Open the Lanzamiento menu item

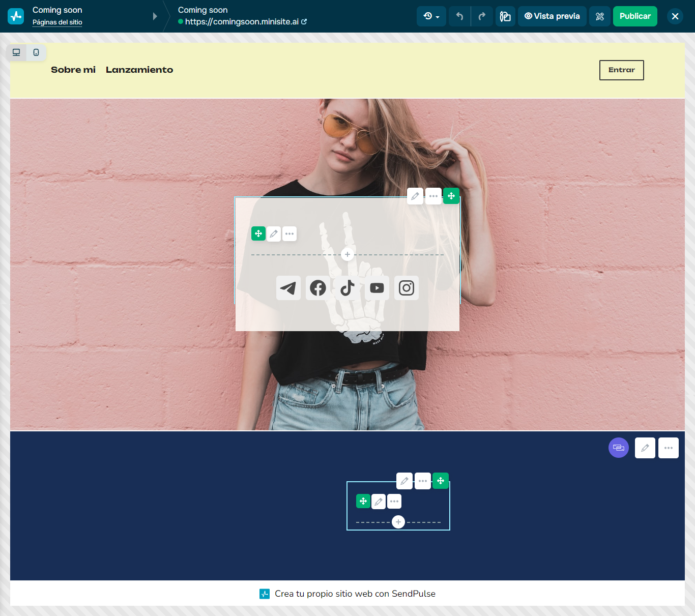[139, 70]
